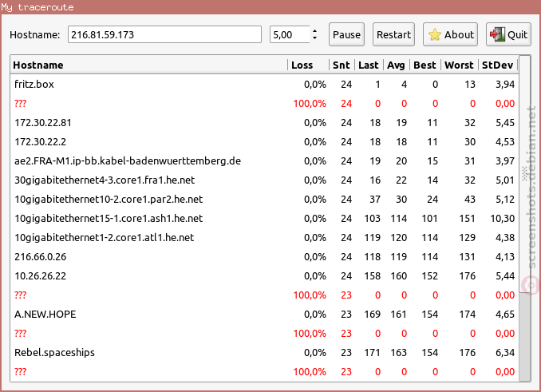Select the 172.30.22.81 hop
The image size is (541, 392).
(x=264, y=122)
